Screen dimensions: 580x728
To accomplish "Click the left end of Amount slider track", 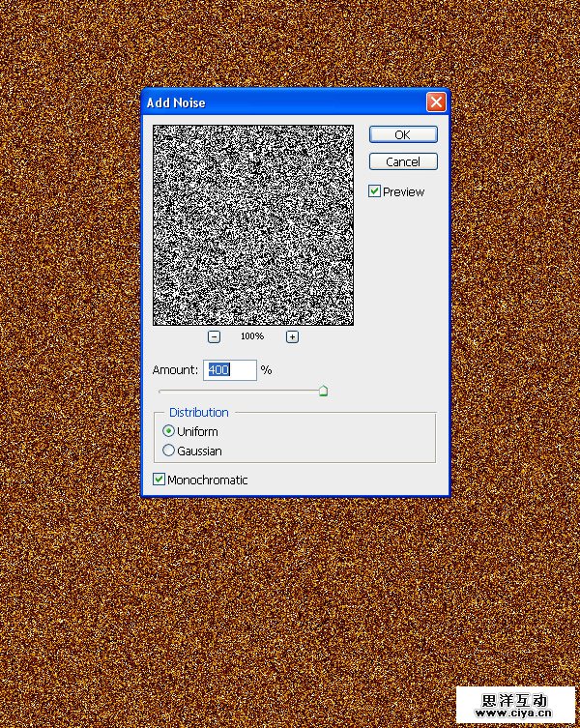I will 162,392.
